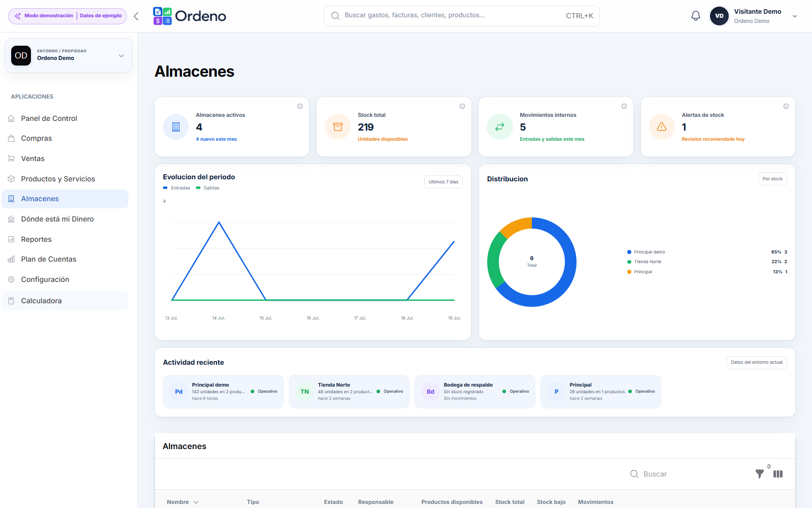Open the Principal demo activity card
This screenshot has width=812, height=508.
tap(223, 392)
